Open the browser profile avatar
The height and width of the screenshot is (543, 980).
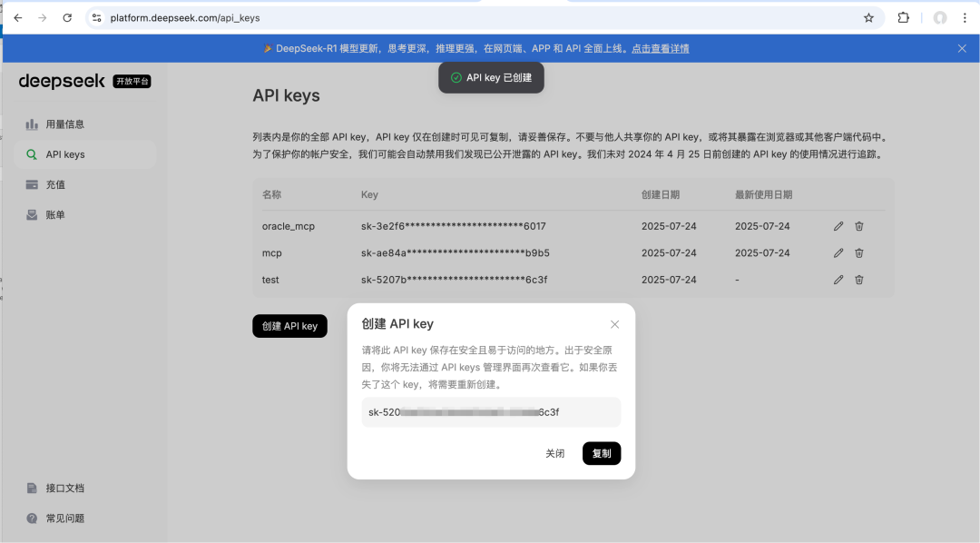(940, 18)
